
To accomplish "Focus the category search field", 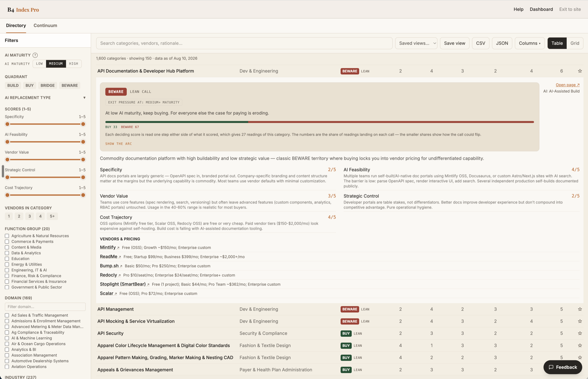I will [244, 43].
